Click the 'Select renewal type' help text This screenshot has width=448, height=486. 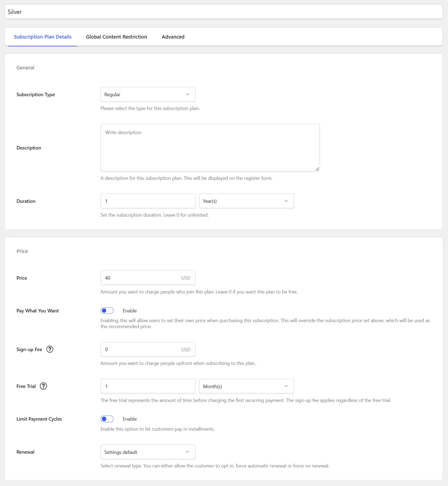coord(215,466)
